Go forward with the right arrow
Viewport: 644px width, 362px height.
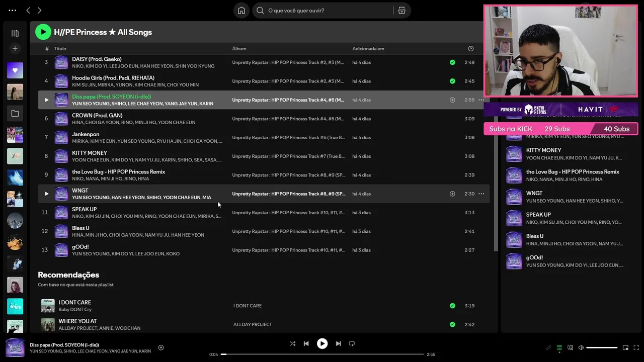pyautogui.click(x=39, y=10)
